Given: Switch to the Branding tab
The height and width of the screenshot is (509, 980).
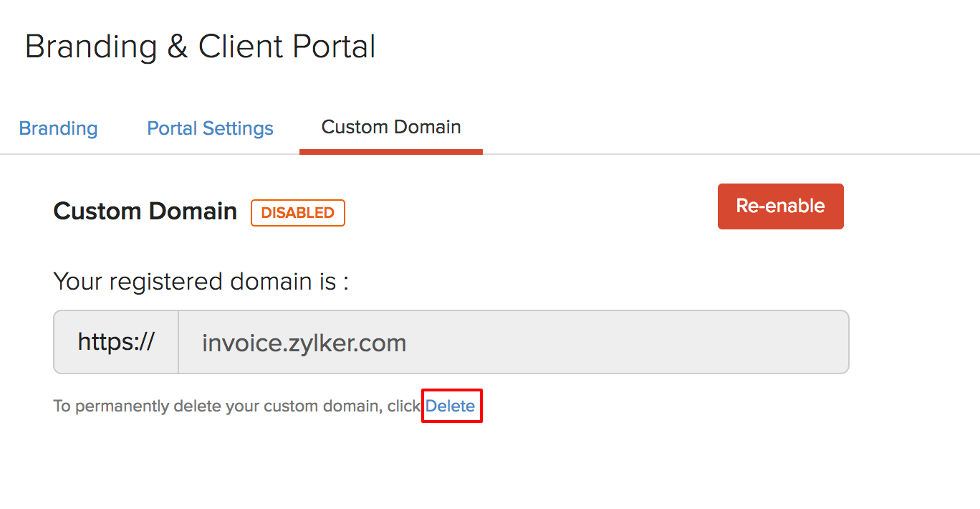Looking at the screenshot, I should [58, 128].
